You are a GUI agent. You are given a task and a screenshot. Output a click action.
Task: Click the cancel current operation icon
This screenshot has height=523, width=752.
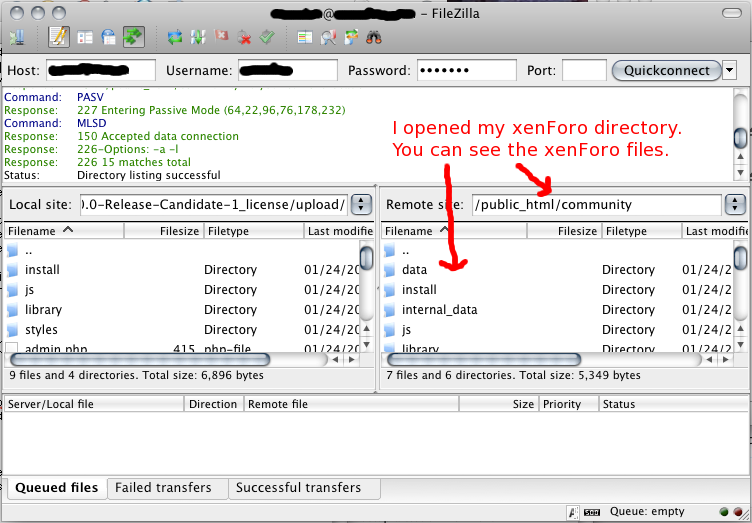221,38
